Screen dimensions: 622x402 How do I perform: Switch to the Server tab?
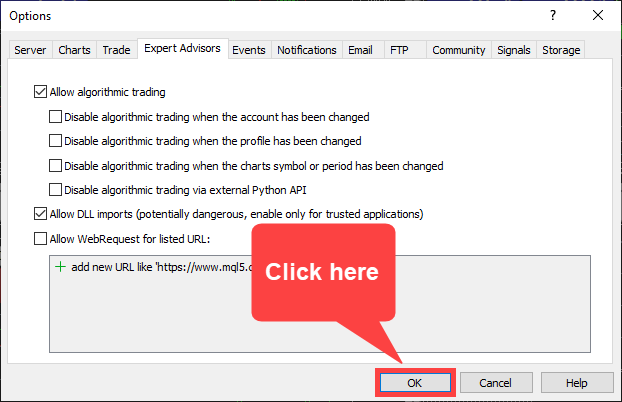coord(30,50)
